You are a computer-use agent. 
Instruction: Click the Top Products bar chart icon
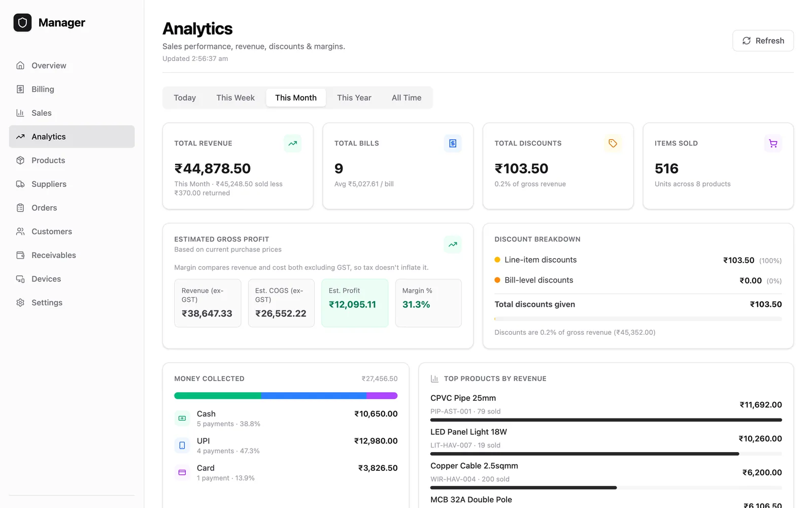[x=434, y=379]
